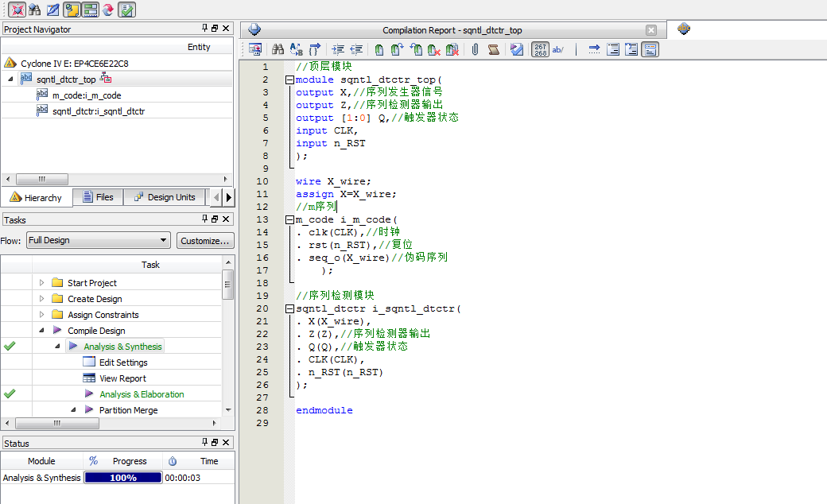Click the toggle bookmark icon
Viewport: 827px width, 504px height.
click(x=379, y=49)
